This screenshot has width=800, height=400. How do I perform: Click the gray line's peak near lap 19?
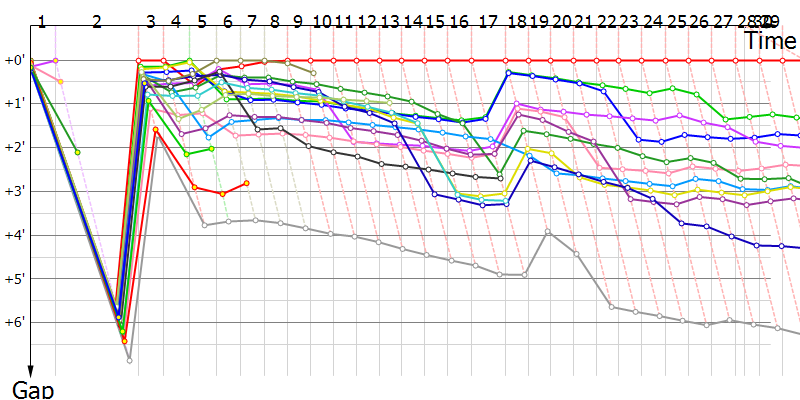pos(547,232)
